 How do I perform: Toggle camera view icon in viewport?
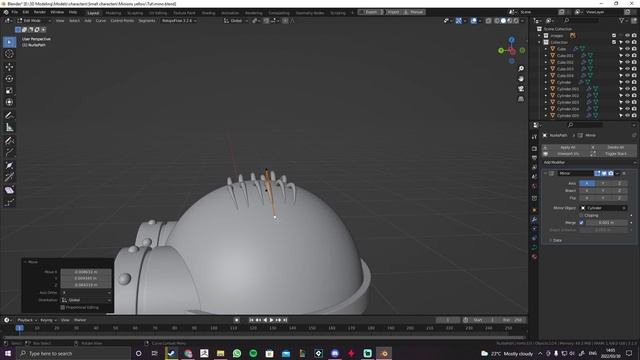(x=521, y=89)
